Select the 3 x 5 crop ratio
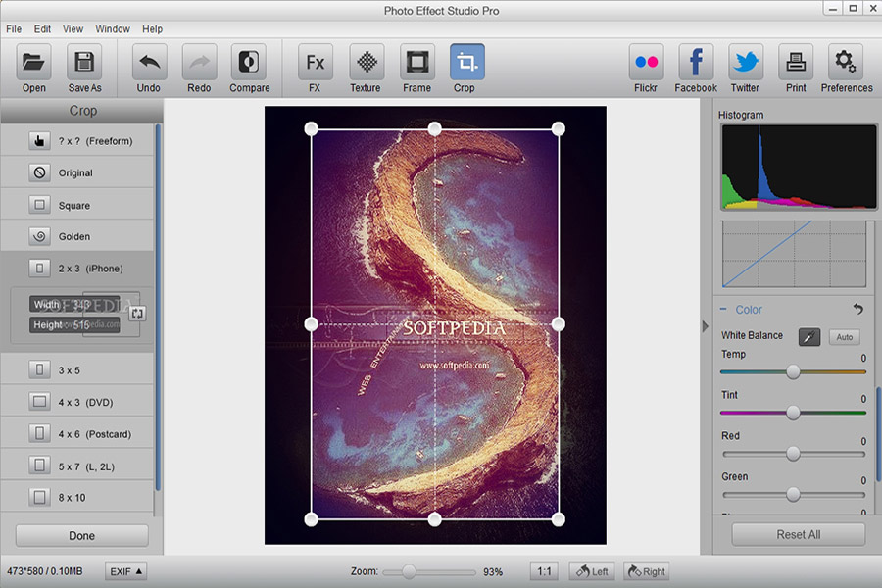 (x=77, y=370)
